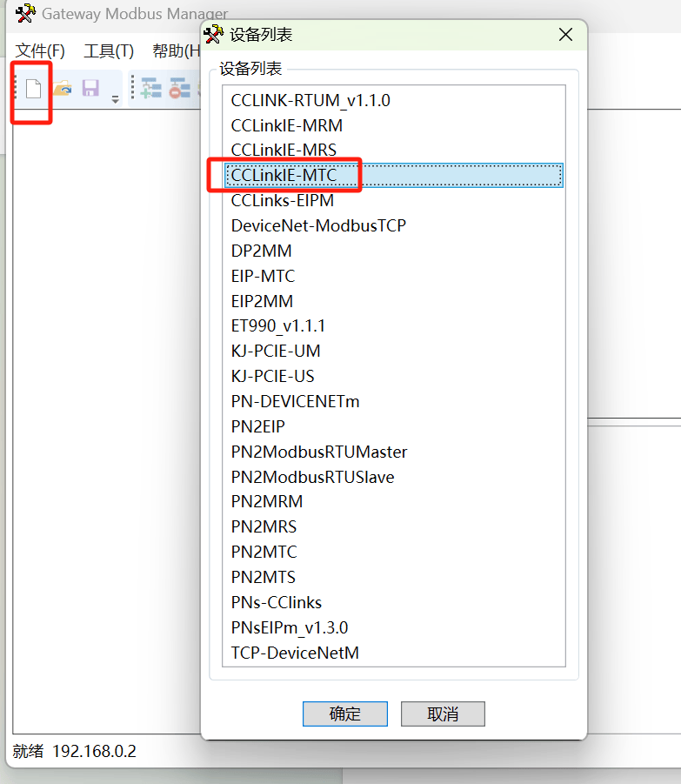Open the 工具(T) menu
Viewport: 681px width, 784px height.
point(109,50)
